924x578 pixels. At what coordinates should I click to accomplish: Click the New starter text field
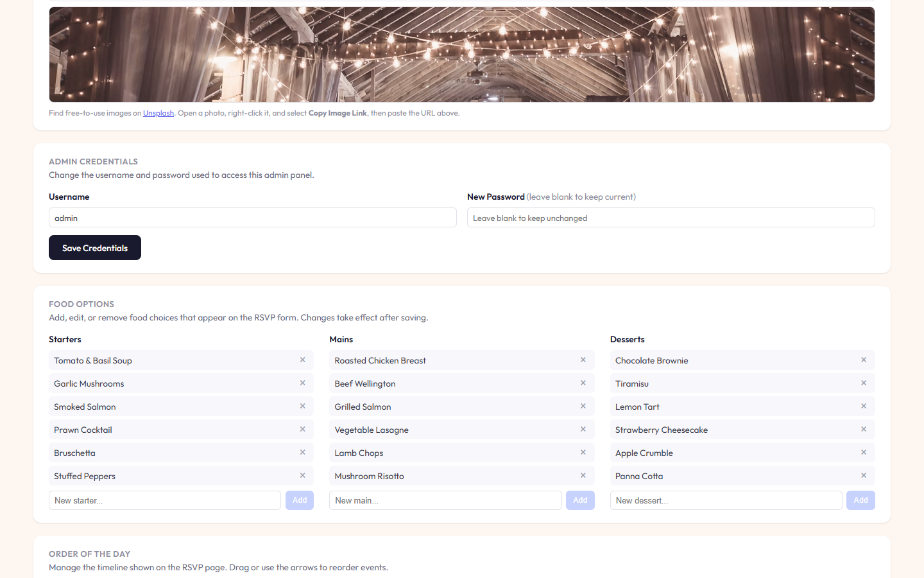click(165, 500)
